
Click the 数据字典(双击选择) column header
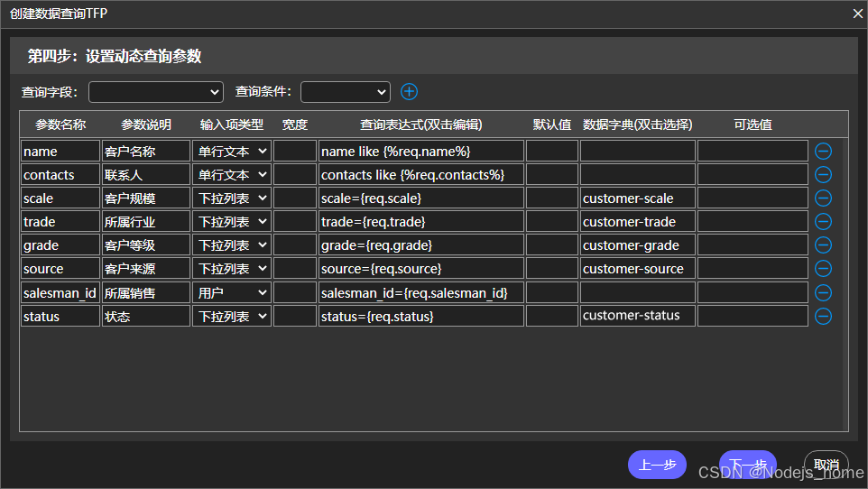[638, 125]
